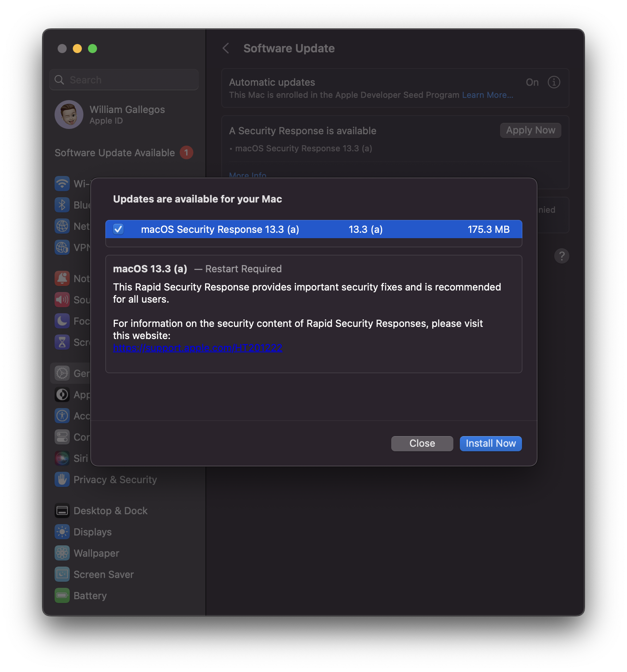
Task: Open the Learn More... link
Action: click(x=487, y=95)
